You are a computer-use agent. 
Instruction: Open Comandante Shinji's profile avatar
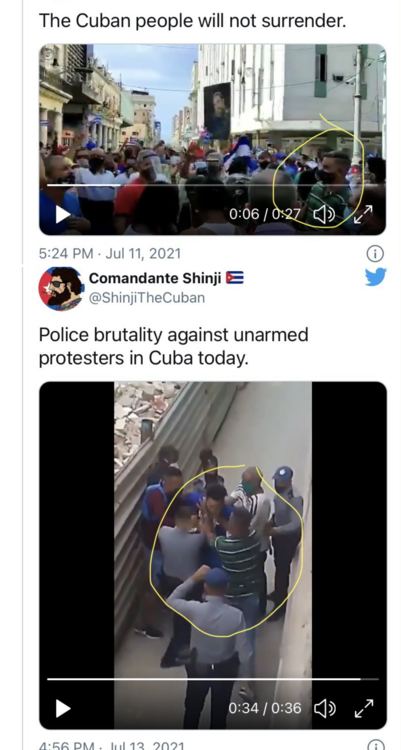point(61,288)
